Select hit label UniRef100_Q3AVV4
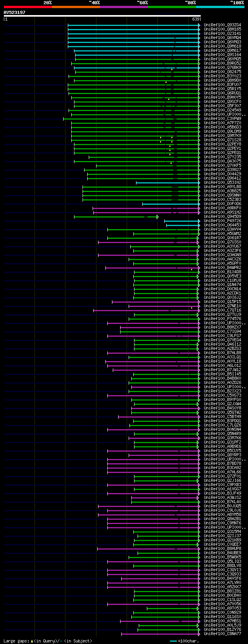Screen dimensions: 248x644 pyautogui.click(x=222, y=230)
